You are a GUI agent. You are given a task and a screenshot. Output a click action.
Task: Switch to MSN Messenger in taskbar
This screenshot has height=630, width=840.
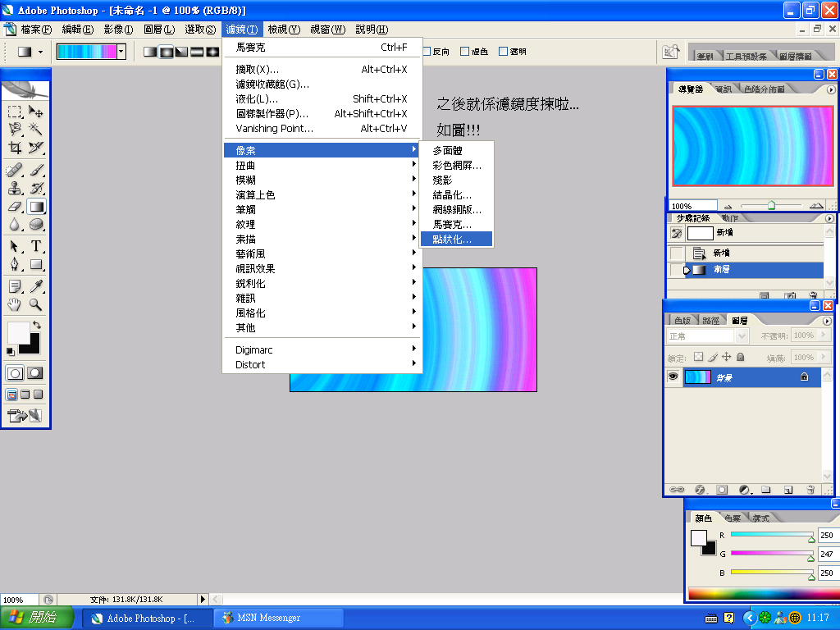[x=279, y=618]
